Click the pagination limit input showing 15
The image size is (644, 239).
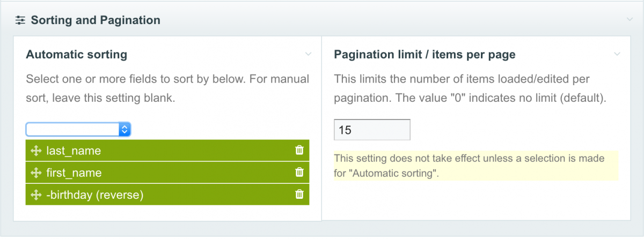[x=372, y=130]
